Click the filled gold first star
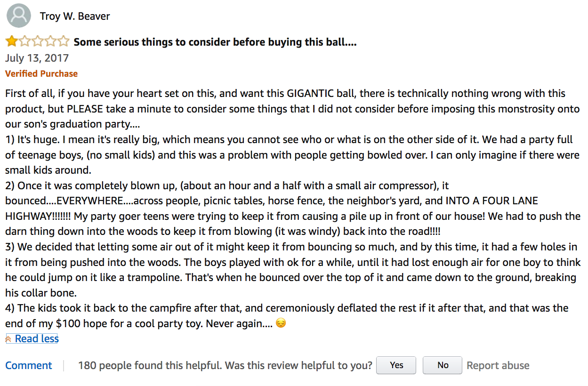The width and height of the screenshot is (588, 386). pos(11,42)
